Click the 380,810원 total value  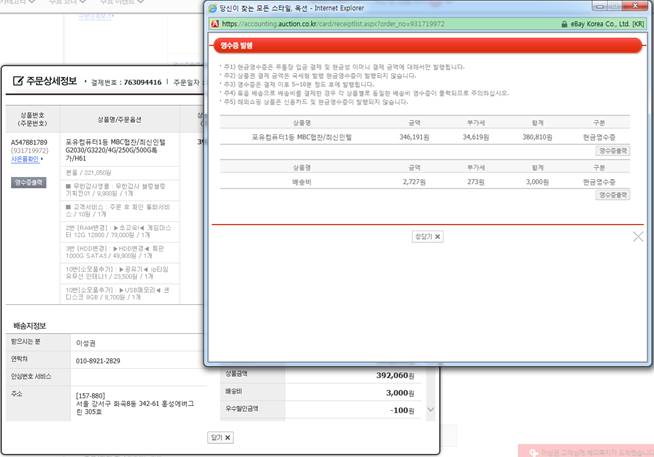click(x=537, y=137)
